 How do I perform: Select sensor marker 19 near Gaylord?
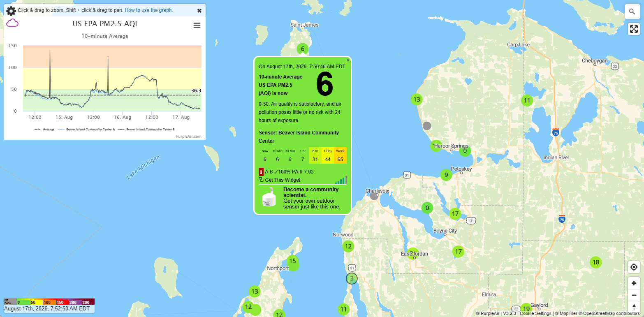(526, 309)
